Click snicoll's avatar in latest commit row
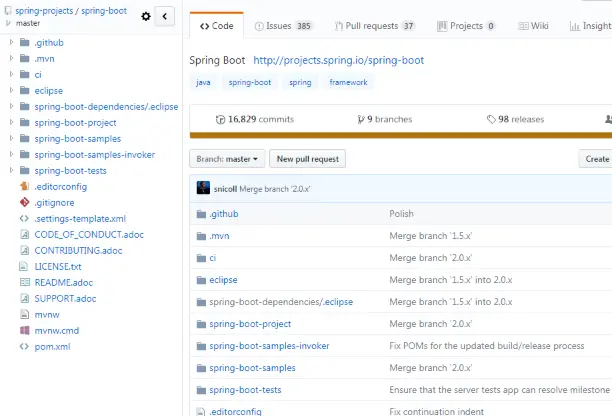The image size is (612, 416). tap(203, 188)
